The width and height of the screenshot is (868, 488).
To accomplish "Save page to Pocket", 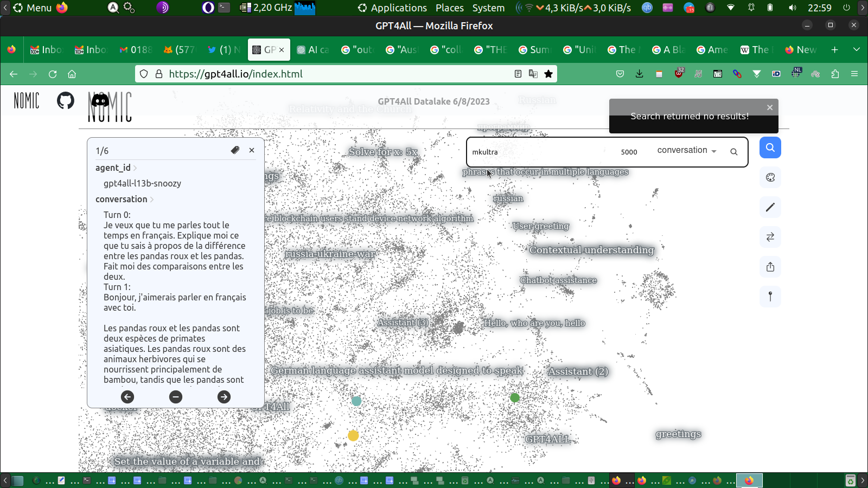I will pos(620,74).
